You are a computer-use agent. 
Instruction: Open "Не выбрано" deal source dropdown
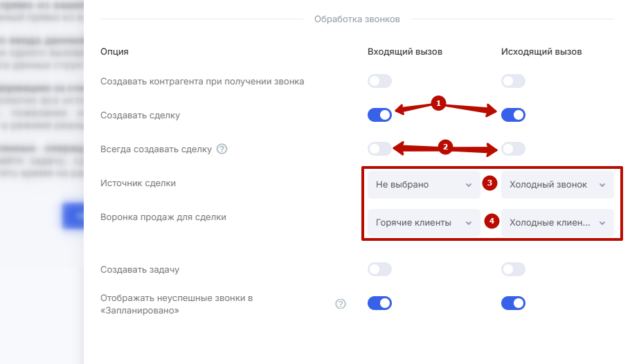point(424,185)
